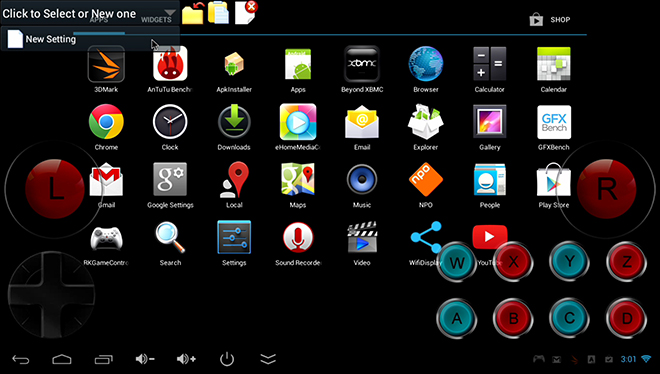
Task: Open Downloads
Action: (234, 122)
